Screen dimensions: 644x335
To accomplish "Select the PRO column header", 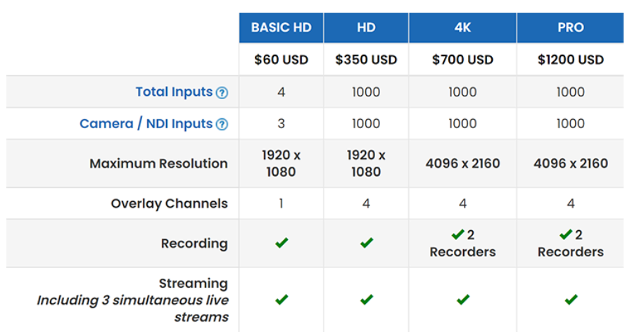I will pos(571,27).
